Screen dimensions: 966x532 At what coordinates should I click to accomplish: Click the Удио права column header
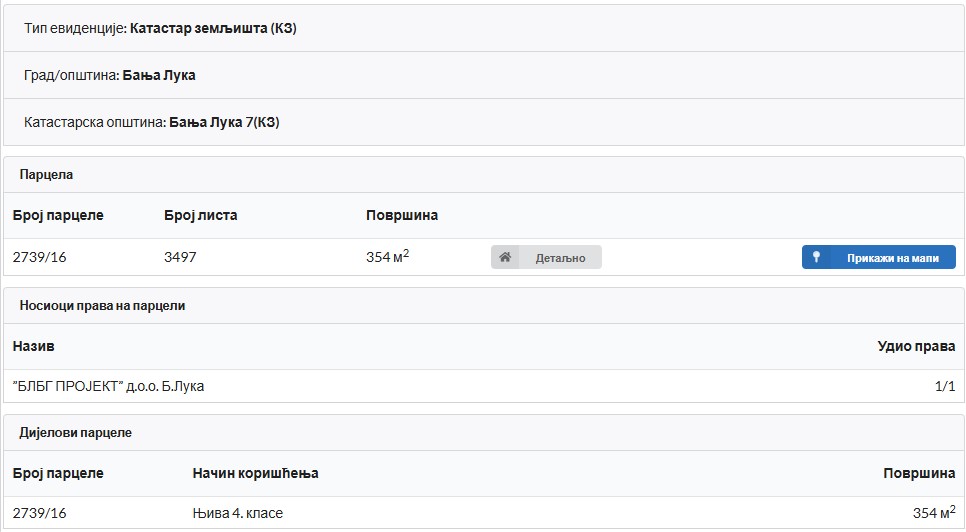pyautogui.click(x=916, y=346)
